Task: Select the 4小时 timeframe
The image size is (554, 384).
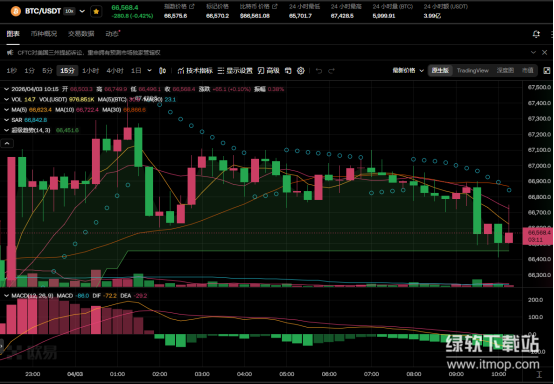Action: (115, 71)
